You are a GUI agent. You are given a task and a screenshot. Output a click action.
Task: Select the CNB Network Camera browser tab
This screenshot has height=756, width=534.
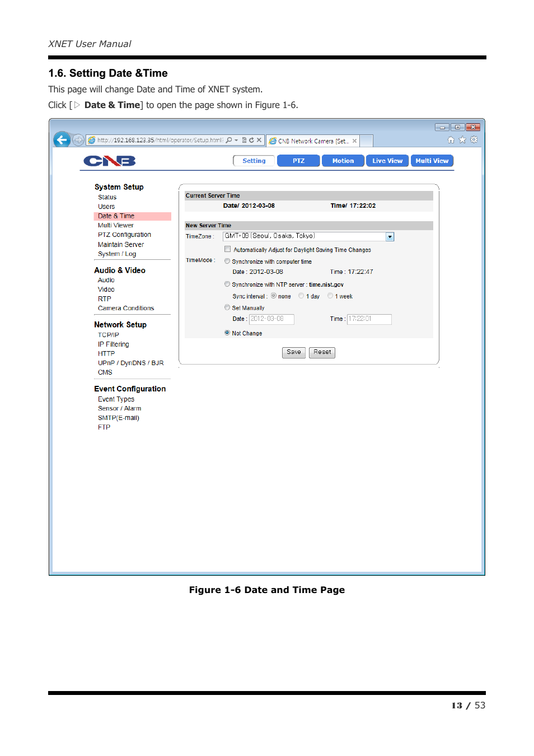[x=312, y=141]
